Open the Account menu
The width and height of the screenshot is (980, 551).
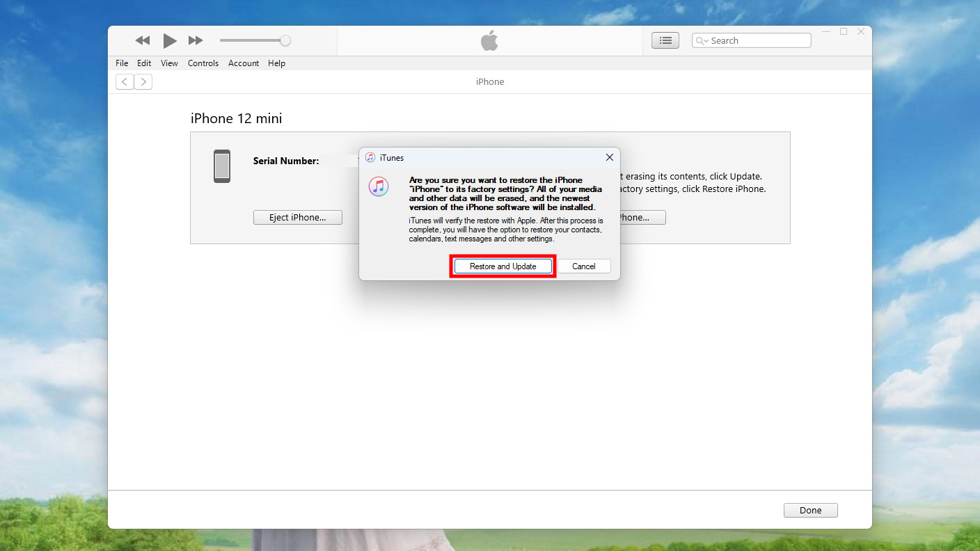(x=244, y=63)
